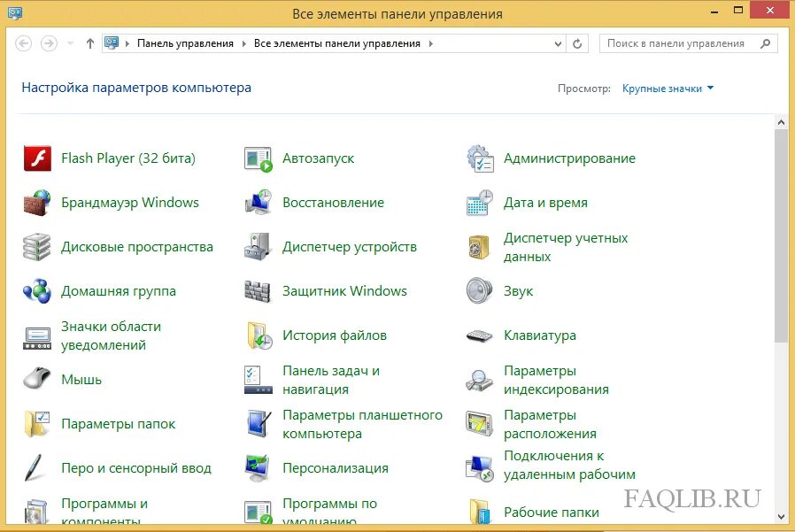Click the Windows Firewall brick wall icon
This screenshot has width=795, height=532.
point(37,203)
